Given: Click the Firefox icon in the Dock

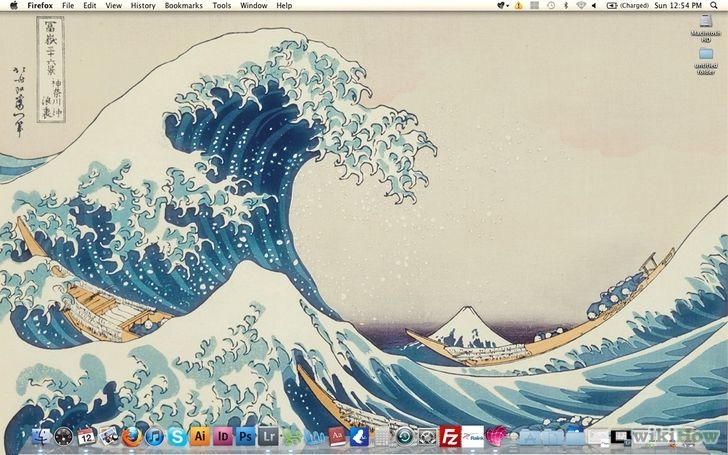Looking at the screenshot, I should 132,436.
